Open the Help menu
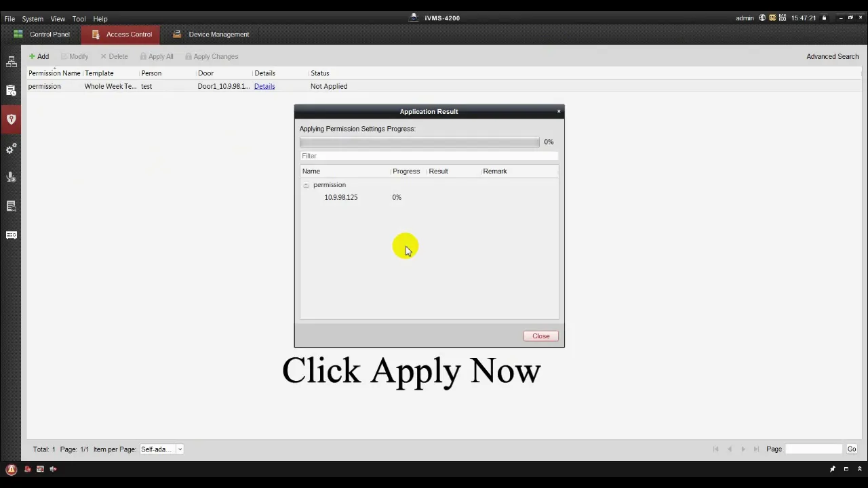The height and width of the screenshot is (488, 868). click(x=100, y=19)
